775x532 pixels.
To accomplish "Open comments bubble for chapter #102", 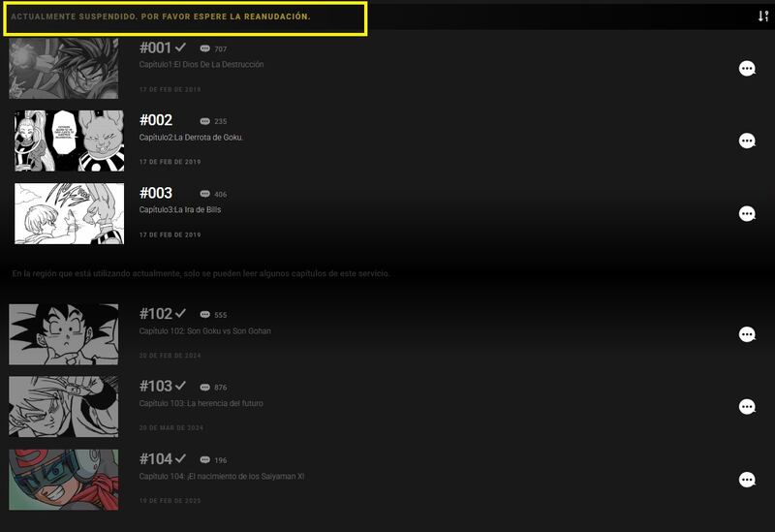I will click(747, 335).
